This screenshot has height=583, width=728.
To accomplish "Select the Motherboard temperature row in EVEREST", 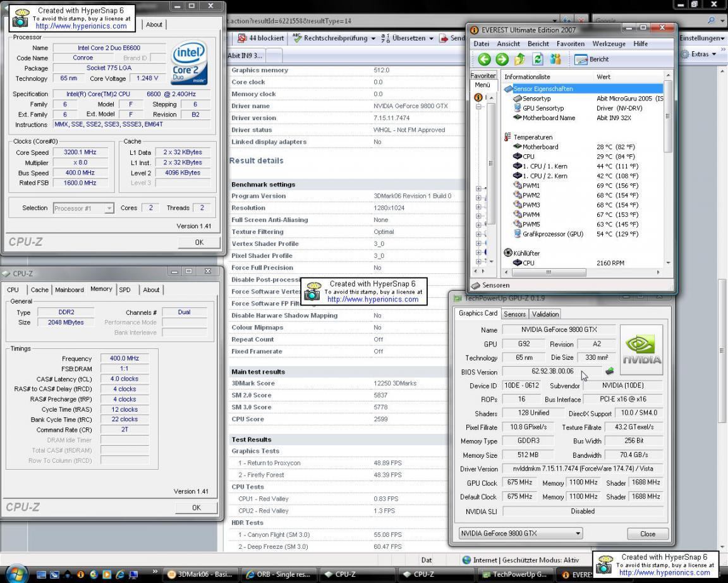I will point(583,147).
